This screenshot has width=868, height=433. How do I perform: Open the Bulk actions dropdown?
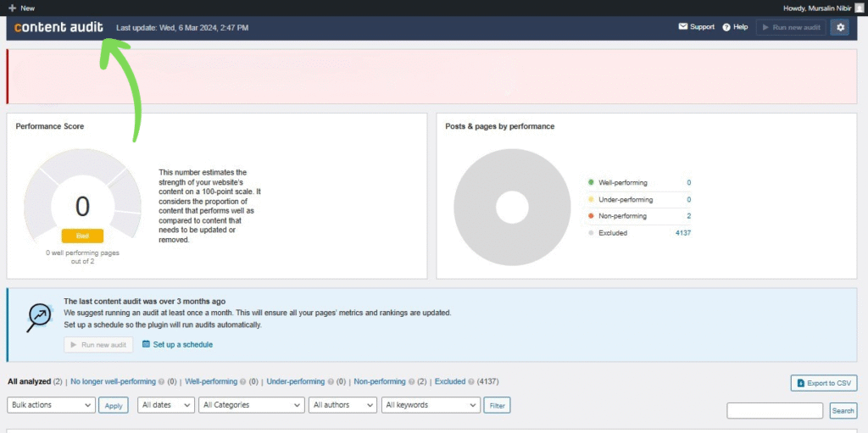click(52, 405)
